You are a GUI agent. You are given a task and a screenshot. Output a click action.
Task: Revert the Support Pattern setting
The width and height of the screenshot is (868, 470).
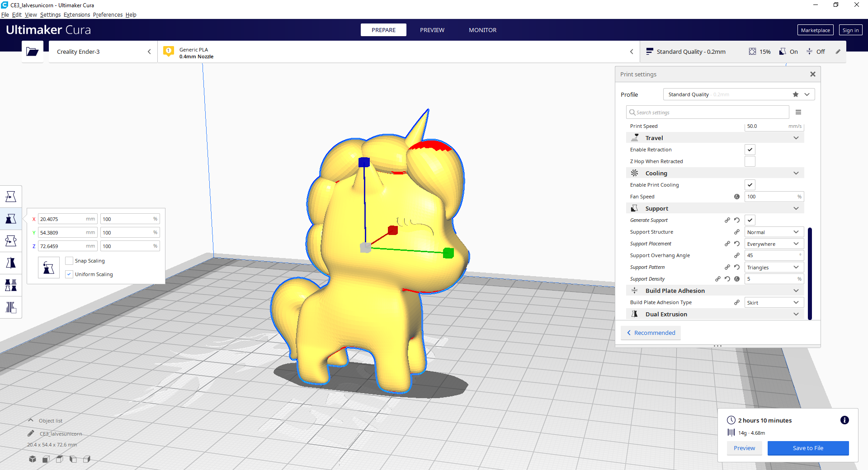(737, 267)
